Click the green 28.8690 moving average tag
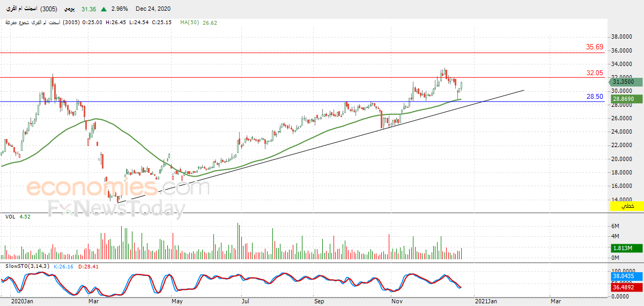 point(624,99)
